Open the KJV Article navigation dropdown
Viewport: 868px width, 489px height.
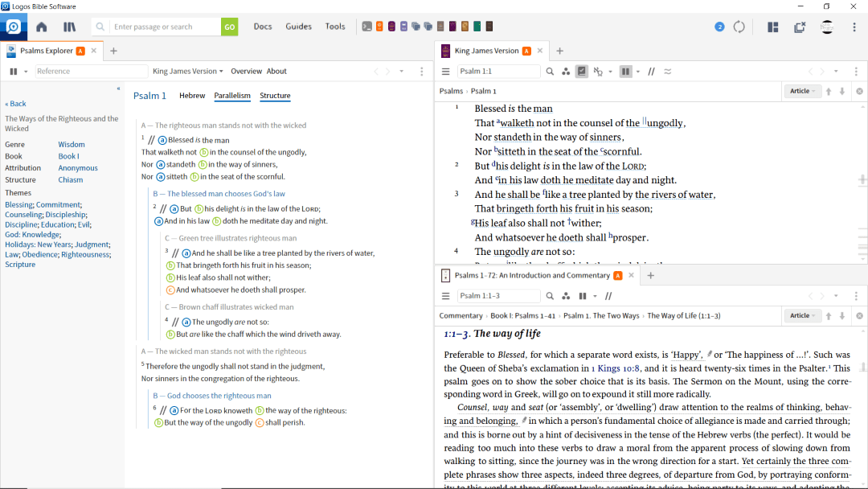(x=802, y=92)
